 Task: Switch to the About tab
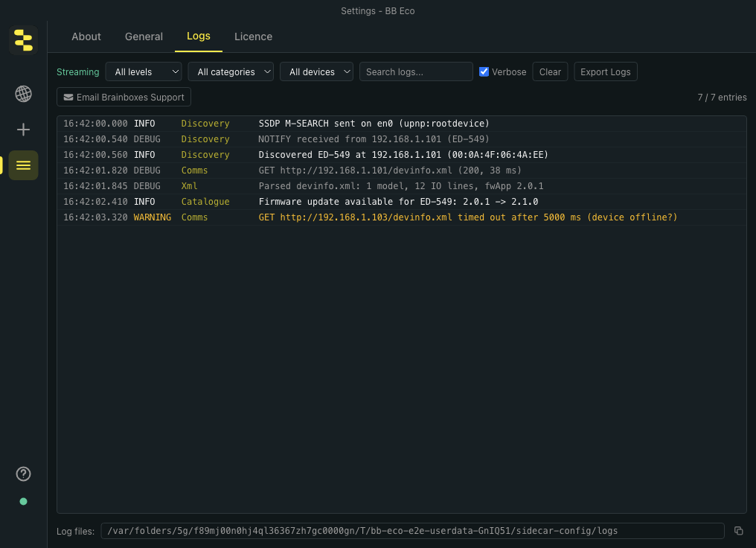click(86, 36)
